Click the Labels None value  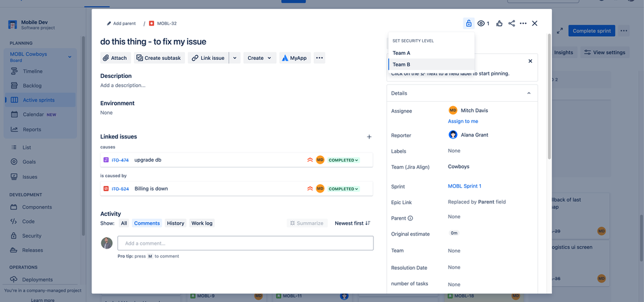point(454,151)
